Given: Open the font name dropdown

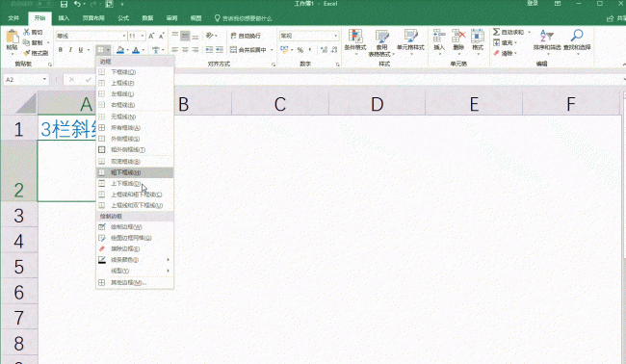Looking at the screenshot, I should click(124, 36).
